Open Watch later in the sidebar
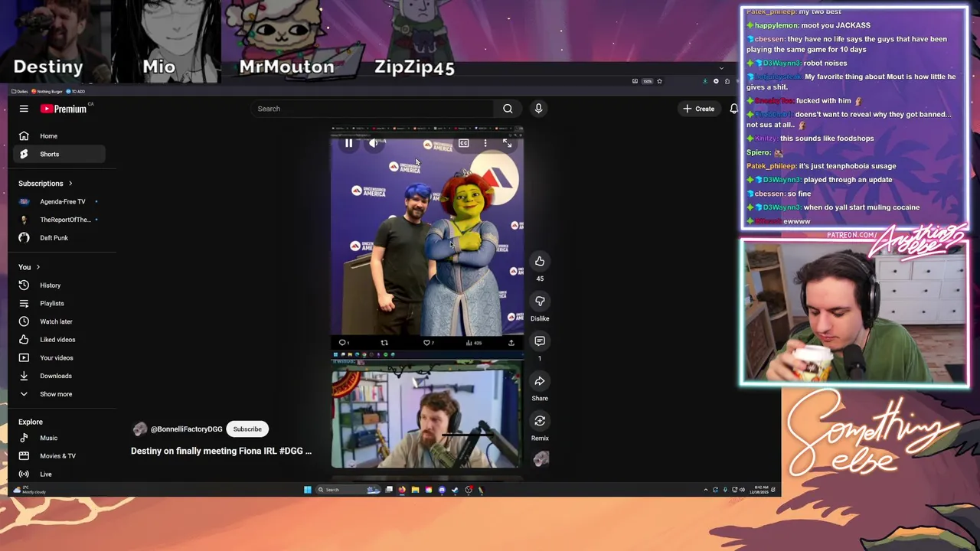The width and height of the screenshot is (980, 551). click(60, 321)
